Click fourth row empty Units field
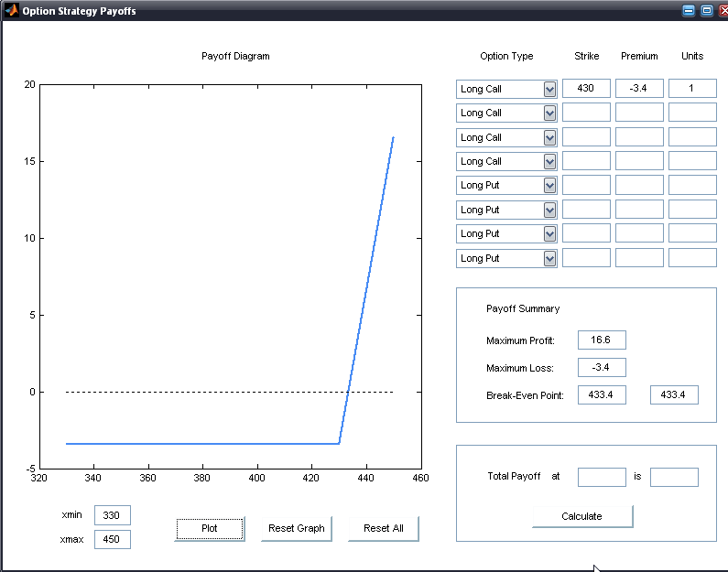Image resolution: width=728 pixels, height=572 pixels. click(x=692, y=160)
